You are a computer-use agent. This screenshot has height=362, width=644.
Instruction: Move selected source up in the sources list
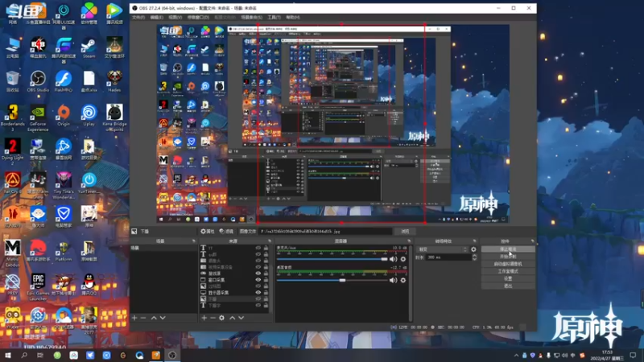coord(233,318)
